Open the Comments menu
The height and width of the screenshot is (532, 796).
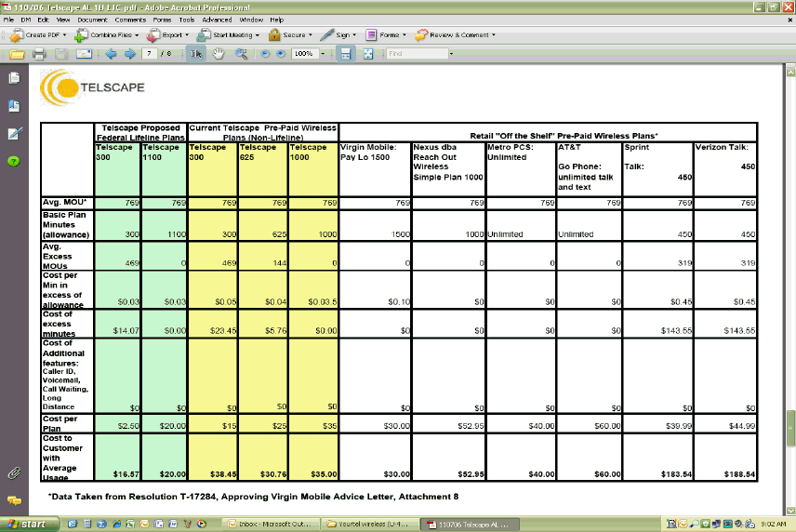(x=130, y=20)
